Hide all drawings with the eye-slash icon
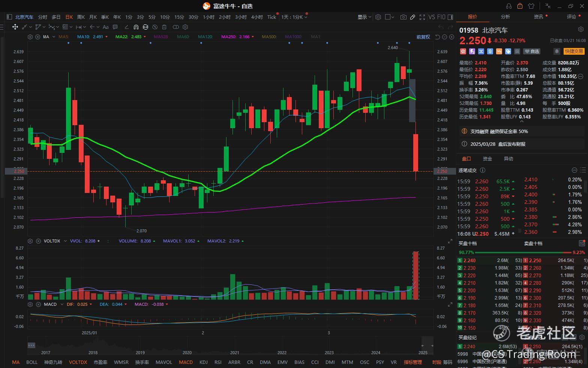The height and width of the screenshot is (368, 588). [x=154, y=27]
